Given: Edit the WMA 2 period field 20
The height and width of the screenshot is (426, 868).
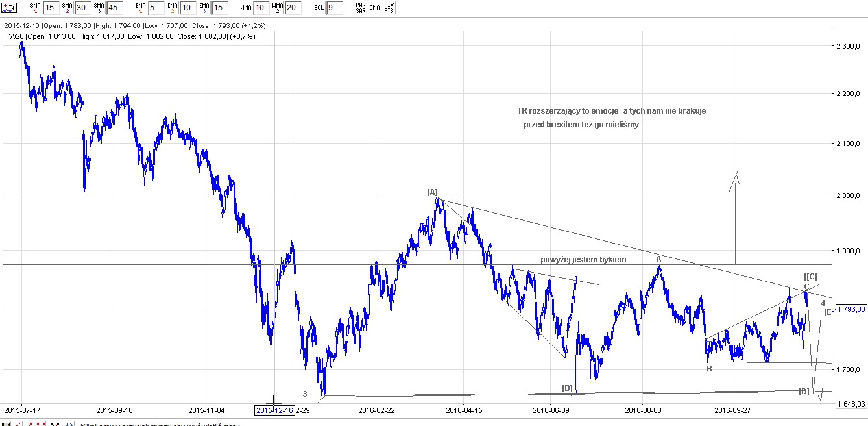Looking at the screenshot, I should pyautogui.click(x=293, y=8).
